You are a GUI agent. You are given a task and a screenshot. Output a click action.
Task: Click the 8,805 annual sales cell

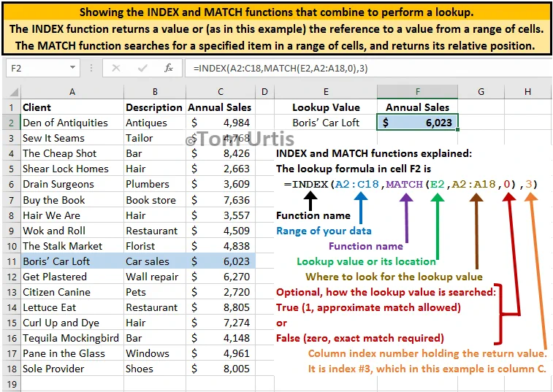pyautogui.click(x=221, y=307)
